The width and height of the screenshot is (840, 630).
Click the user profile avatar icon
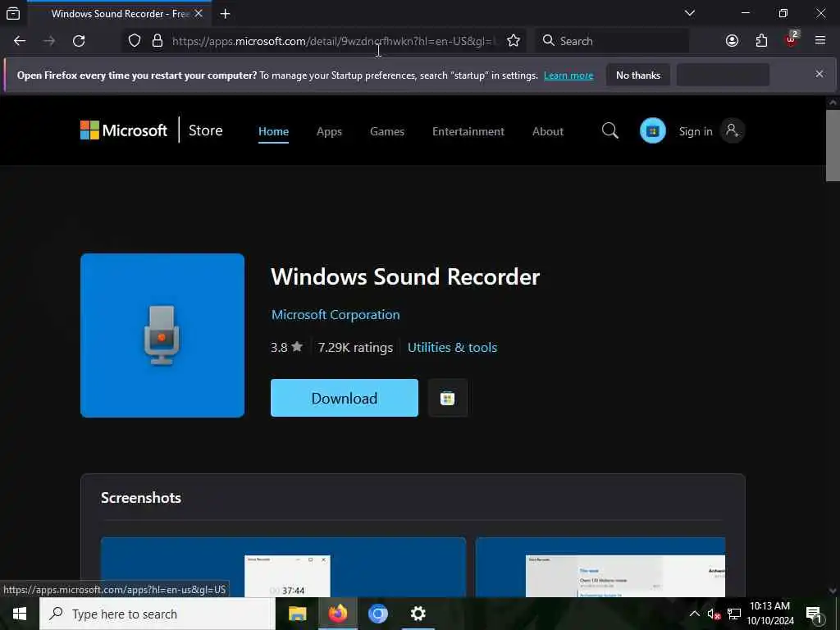pyautogui.click(x=732, y=130)
